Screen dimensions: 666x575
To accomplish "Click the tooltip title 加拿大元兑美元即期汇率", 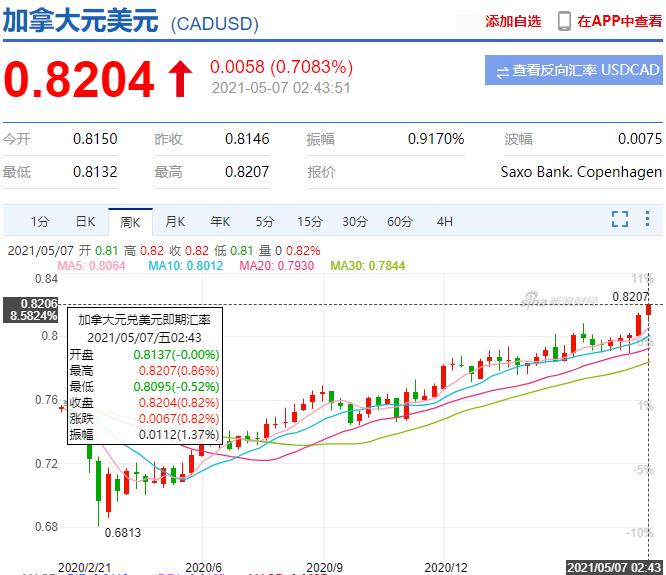I will [x=144, y=320].
